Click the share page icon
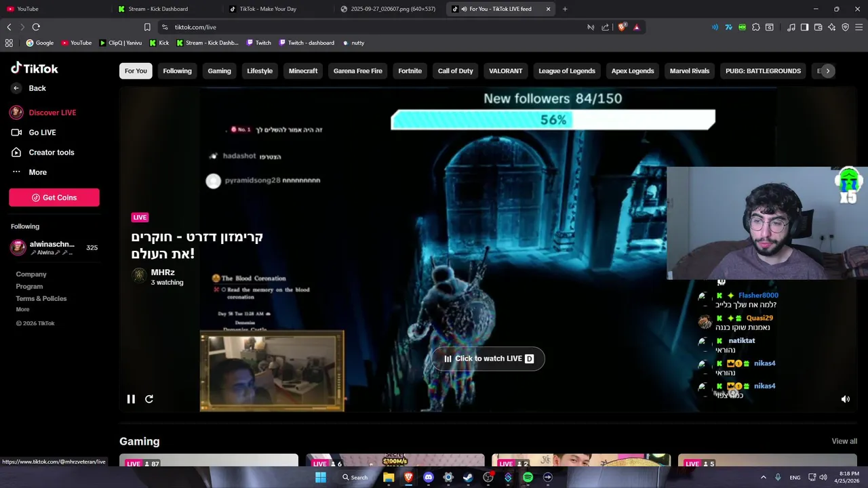868x488 pixels. tap(606, 27)
